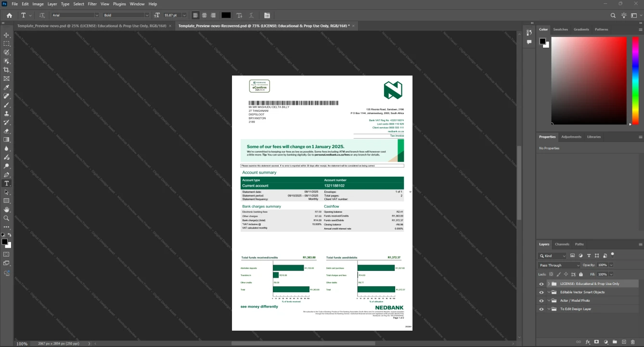This screenshot has width=644, height=347.
Task: Select the Path Selection tool
Action: tap(7, 192)
